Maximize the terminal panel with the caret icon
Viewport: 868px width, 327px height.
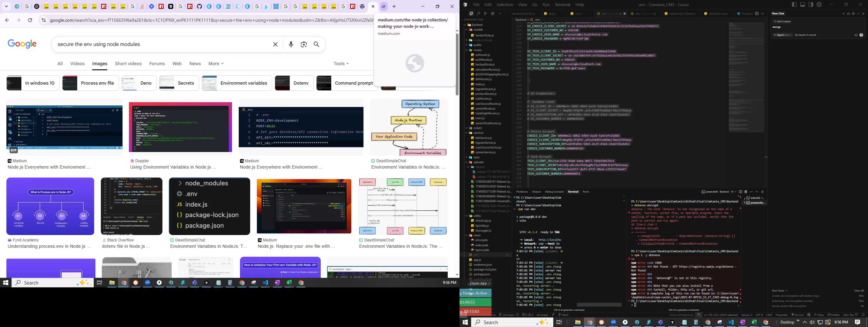tap(757, 192)
